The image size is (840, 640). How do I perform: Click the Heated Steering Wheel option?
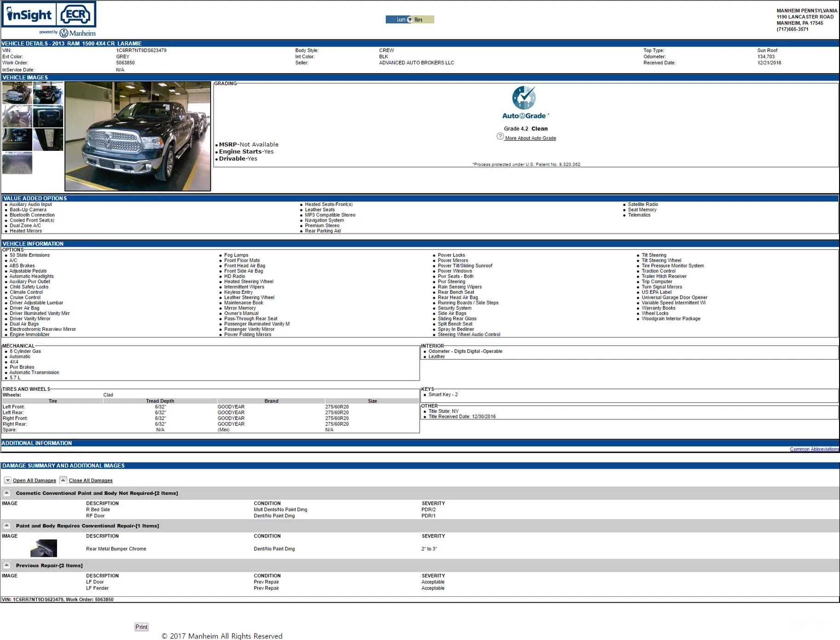[x=249, y=282]
